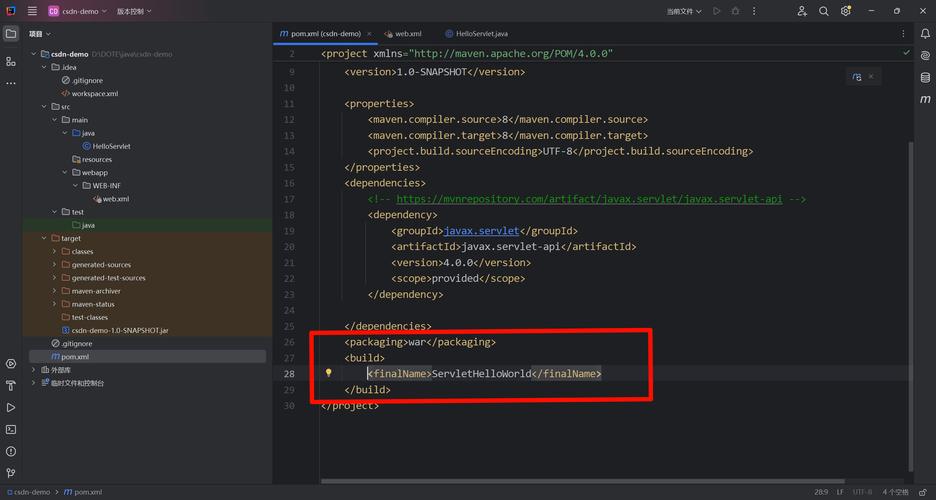Open the Problems warning tool window
Screen dimensions: 936x500
point(11,451)
